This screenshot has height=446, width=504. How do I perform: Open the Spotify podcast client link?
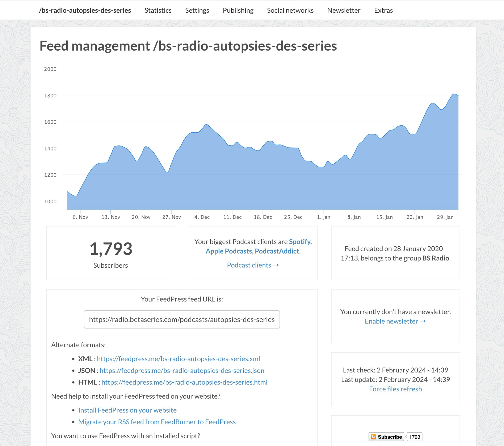click(x=299, y=242)
